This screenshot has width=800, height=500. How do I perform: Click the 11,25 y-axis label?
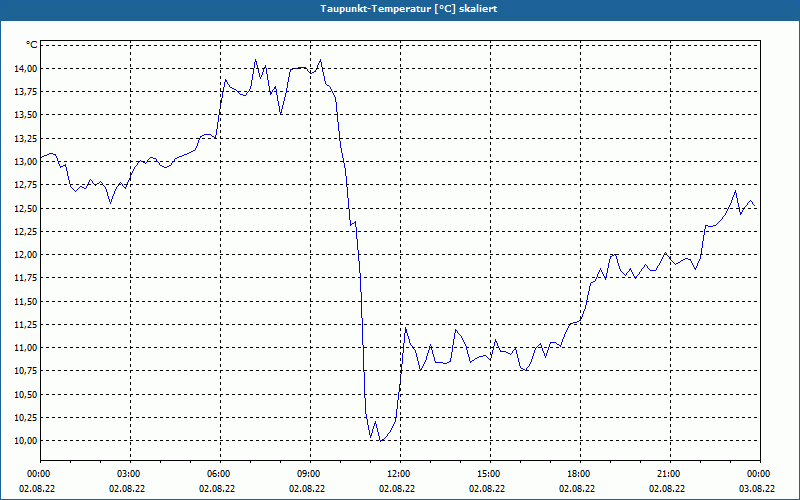[26, 324]
